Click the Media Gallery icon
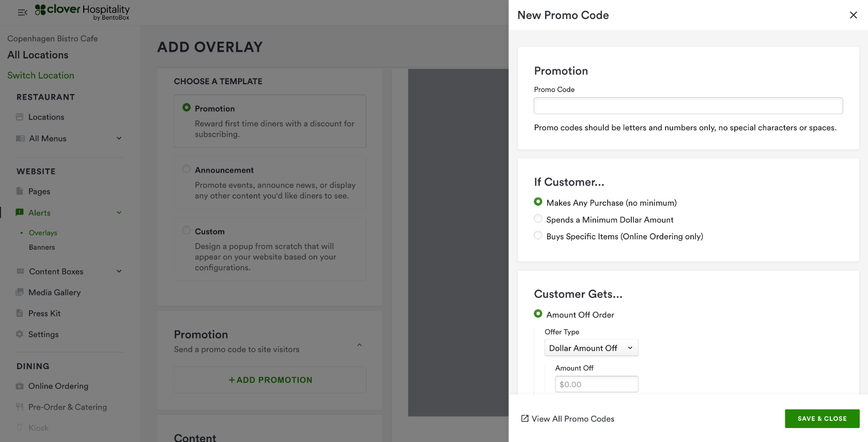Viewport: 868px width, 442px height. pyautogui.click(x=20, y=292)
